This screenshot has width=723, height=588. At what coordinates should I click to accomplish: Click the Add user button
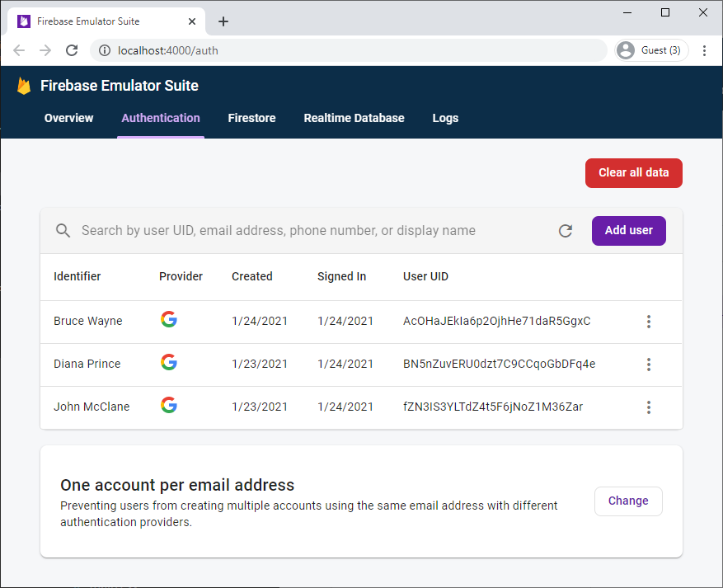(629, 231)
